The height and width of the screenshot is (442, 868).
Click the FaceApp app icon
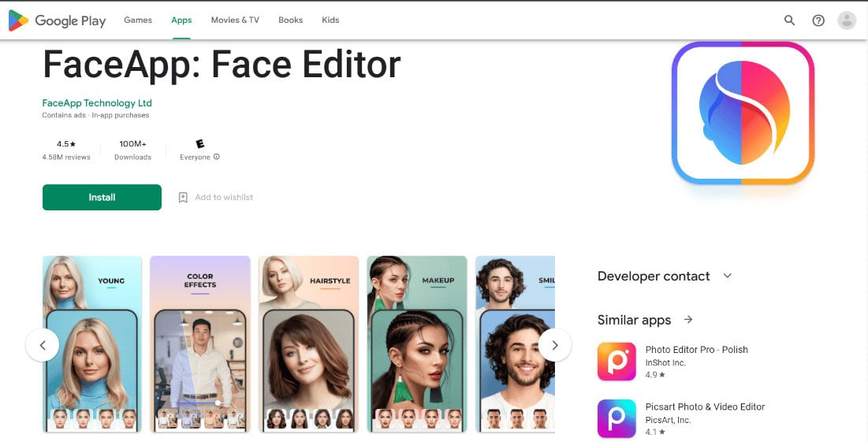[x=743, y=113]
